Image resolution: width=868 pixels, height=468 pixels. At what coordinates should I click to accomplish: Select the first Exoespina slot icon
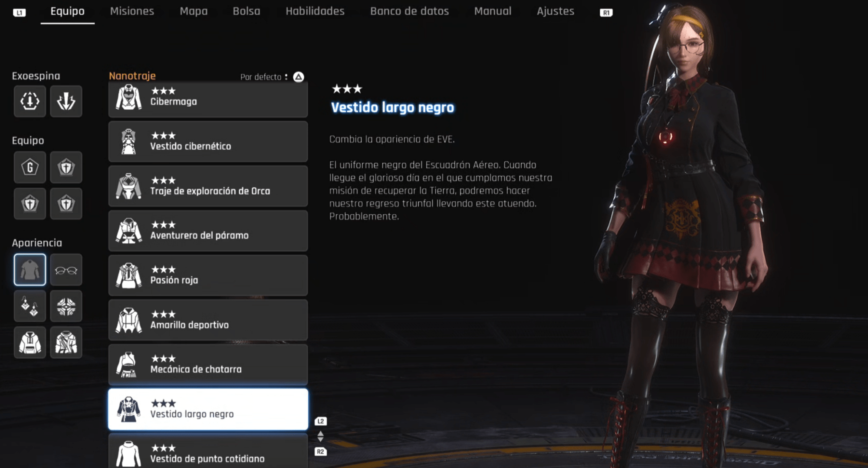(x=30, y=101)
